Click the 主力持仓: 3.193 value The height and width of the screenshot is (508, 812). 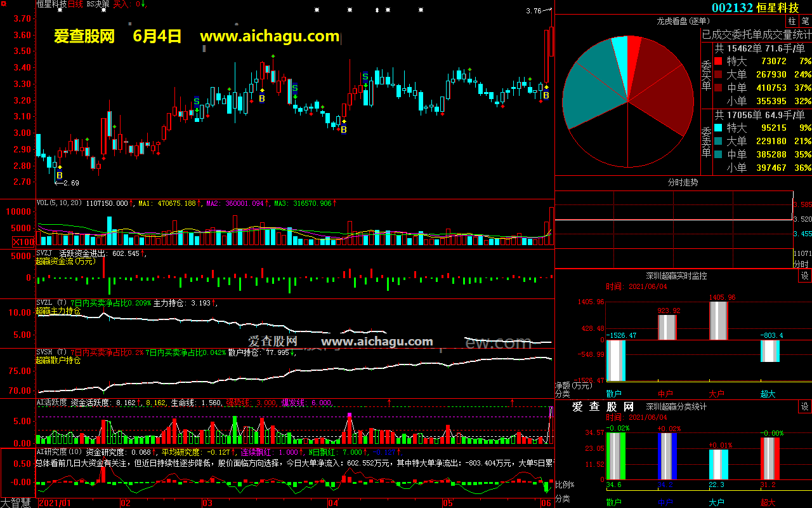click(182, 303)
